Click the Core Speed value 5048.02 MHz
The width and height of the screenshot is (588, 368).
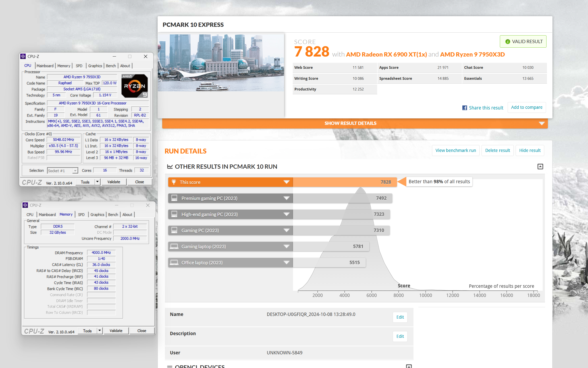pyautogui.click(x=63, y=140)
